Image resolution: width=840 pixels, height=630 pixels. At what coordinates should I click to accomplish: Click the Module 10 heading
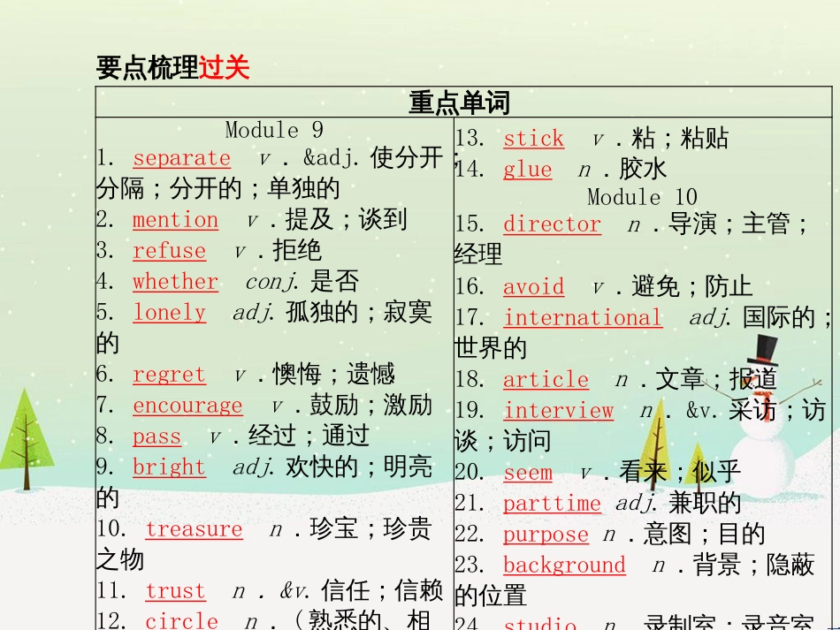click(x=643, y=197)
